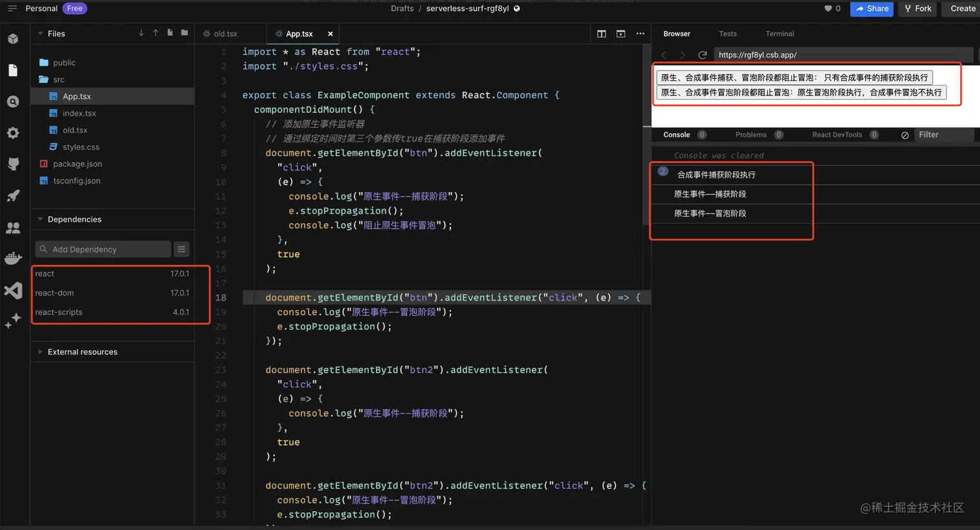The width and height of the screenshot is (980, 530).
Task: Open the Docker server panel icon
Action: tap(13, 258)
